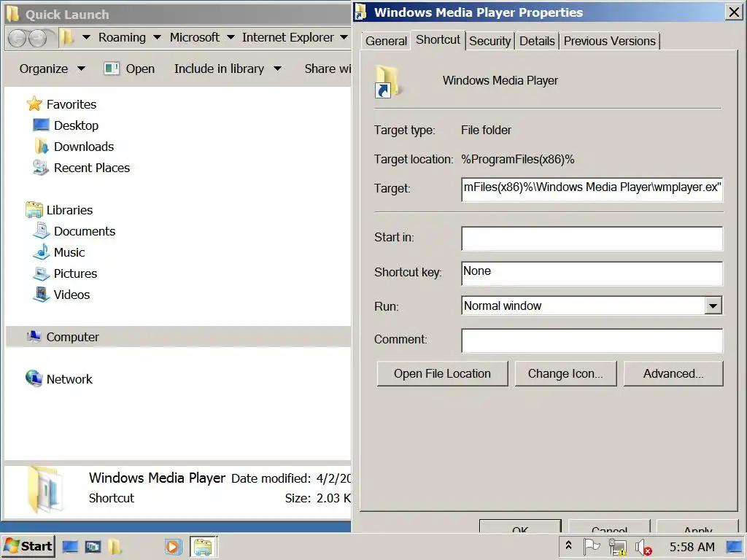Click the muted volume tray icon

click(x=643, y=547)
